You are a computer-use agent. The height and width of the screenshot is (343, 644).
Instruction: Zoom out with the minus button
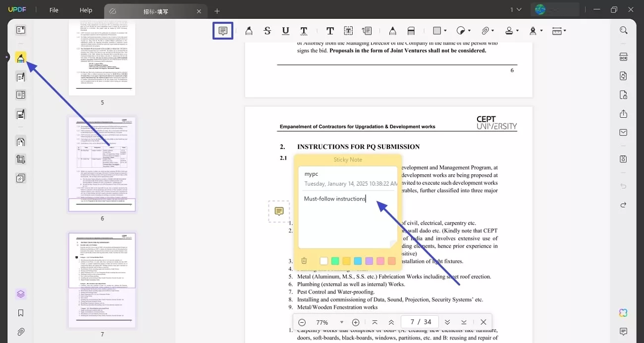(302, 322)
